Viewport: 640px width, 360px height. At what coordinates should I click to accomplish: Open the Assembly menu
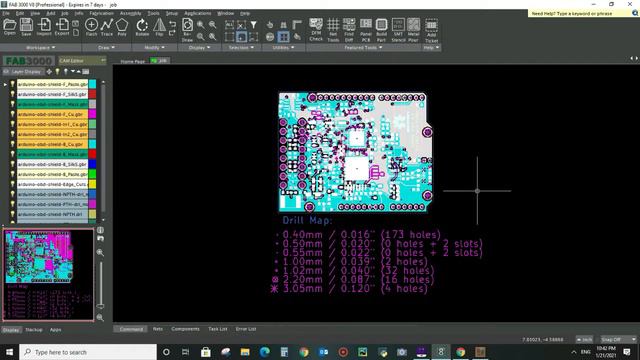(131, 13)
